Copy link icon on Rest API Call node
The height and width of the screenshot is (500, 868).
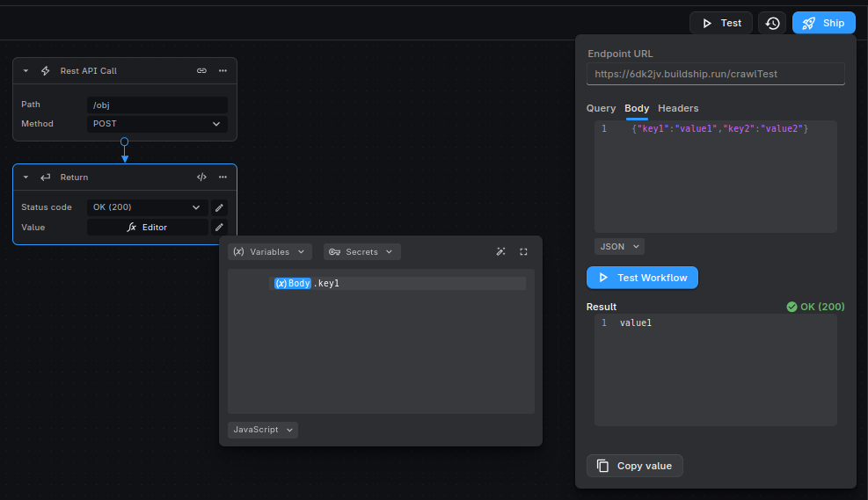click(x=201, y=71)
